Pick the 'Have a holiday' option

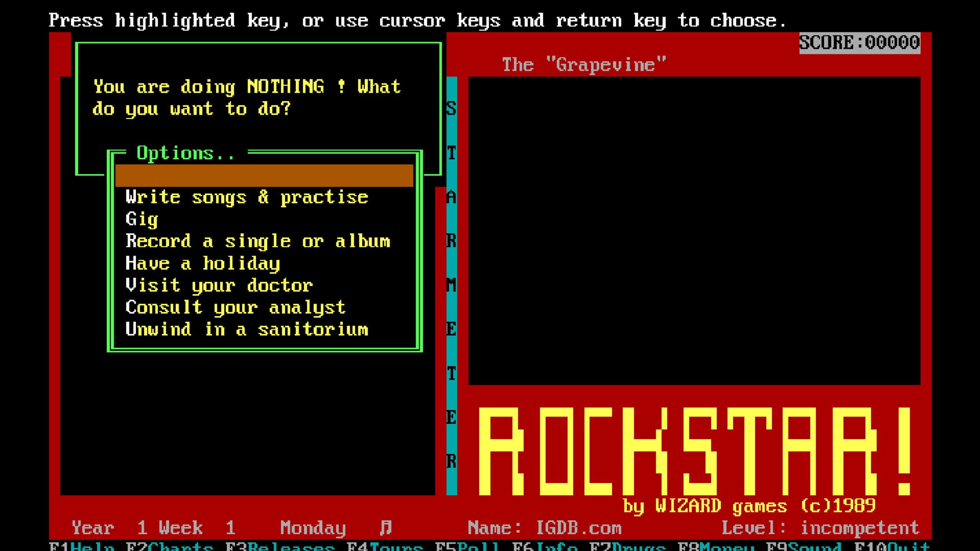point(203,264)
